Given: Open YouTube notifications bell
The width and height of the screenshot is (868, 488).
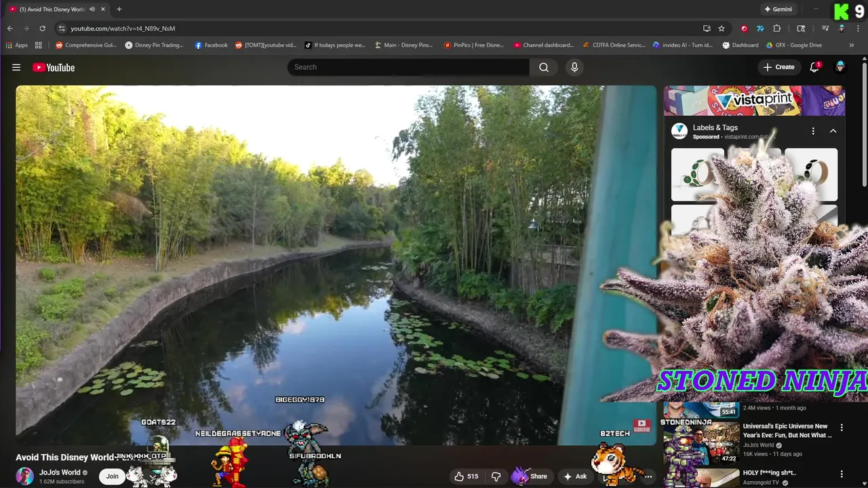Looking at the screenshot, I should click(x=814, y=67).
